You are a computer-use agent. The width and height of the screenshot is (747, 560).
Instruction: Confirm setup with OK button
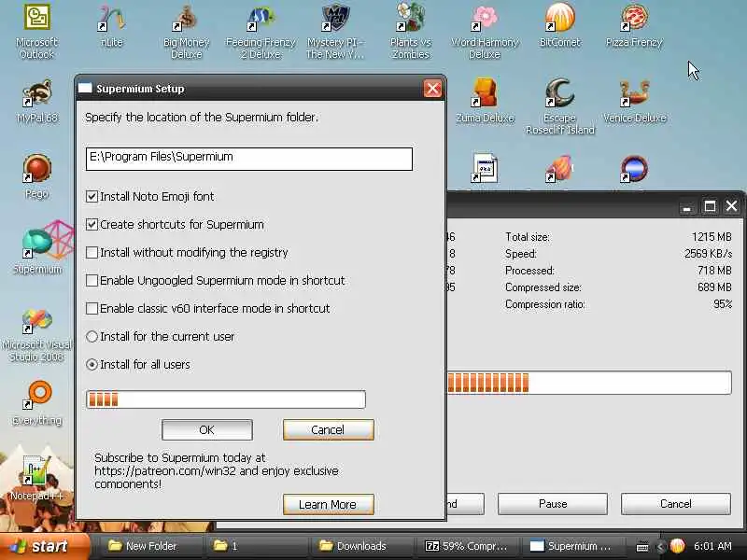207,430
